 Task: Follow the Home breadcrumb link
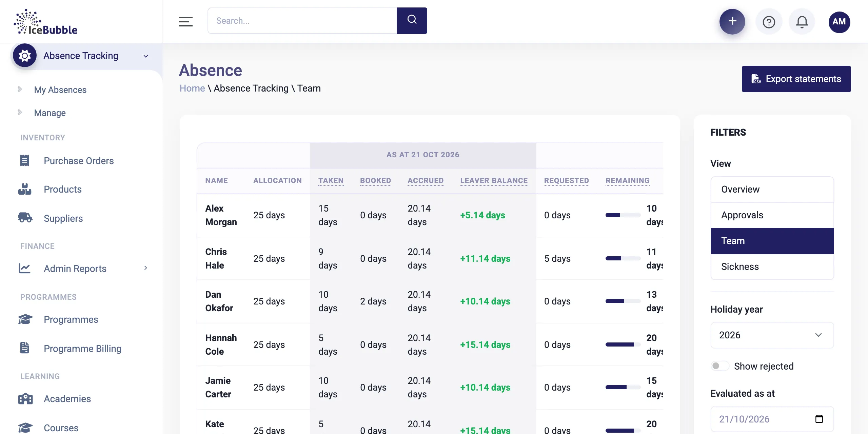[x=192, y=88]
